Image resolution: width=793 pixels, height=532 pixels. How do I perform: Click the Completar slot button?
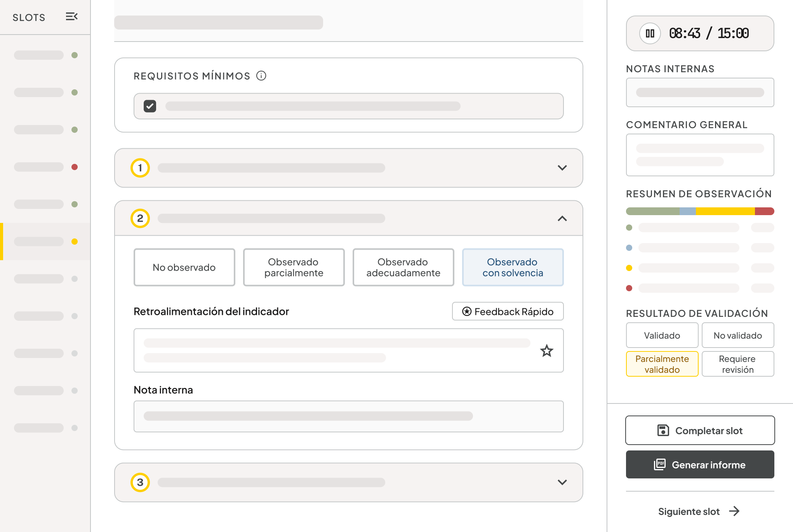[x=700, y=430]
